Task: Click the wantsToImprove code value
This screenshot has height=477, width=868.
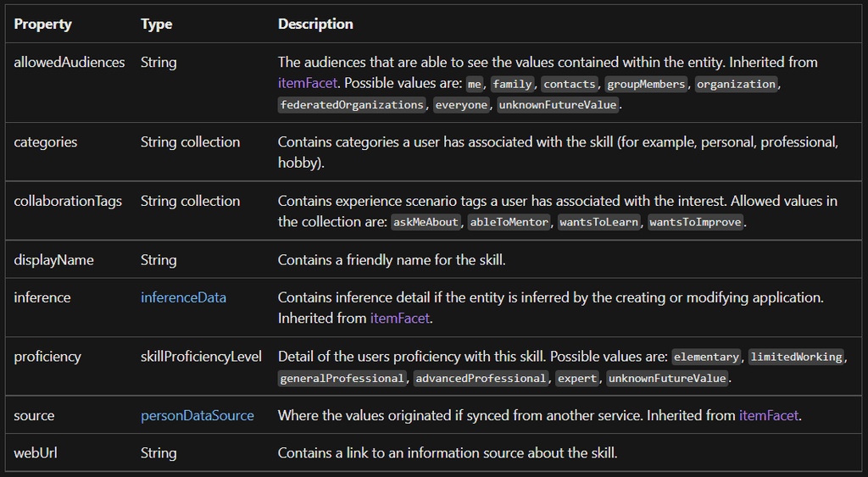Action: [x=695, y=222]
